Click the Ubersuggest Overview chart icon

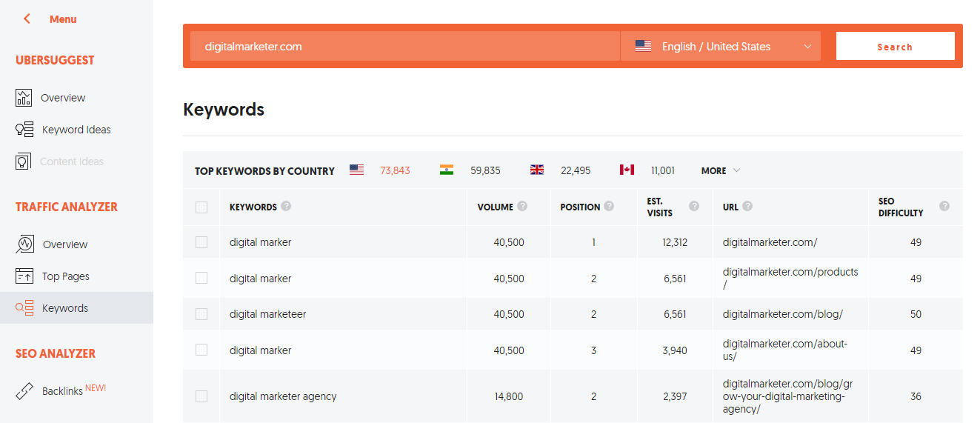(x=24, y=97)
